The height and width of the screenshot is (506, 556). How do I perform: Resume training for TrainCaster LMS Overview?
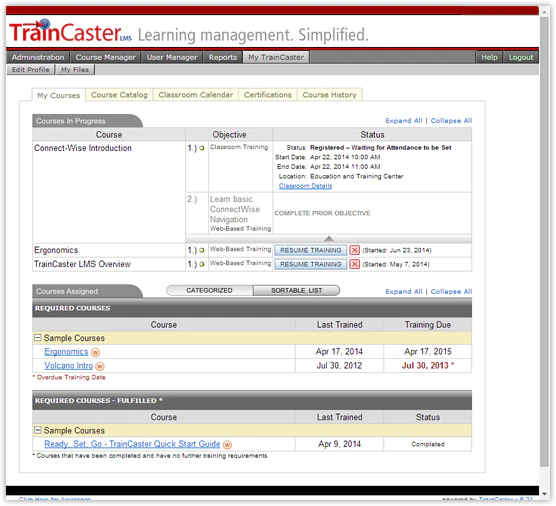311,264
